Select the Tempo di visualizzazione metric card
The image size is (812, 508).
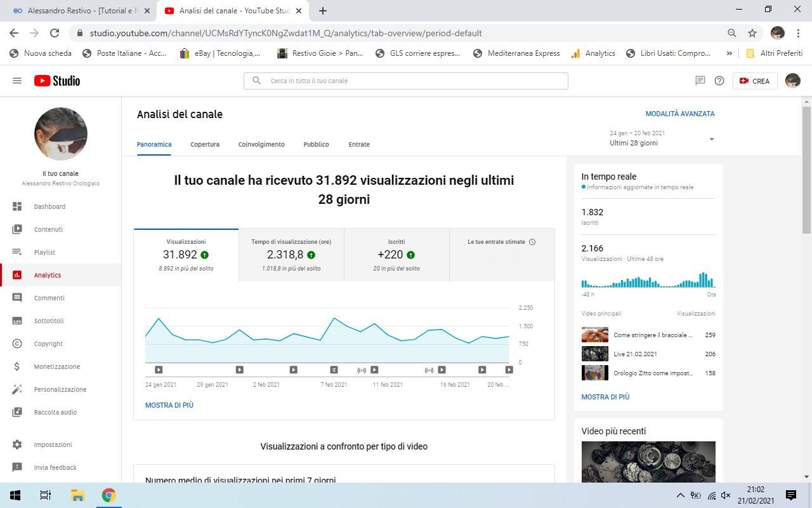[x=291, y=255]
